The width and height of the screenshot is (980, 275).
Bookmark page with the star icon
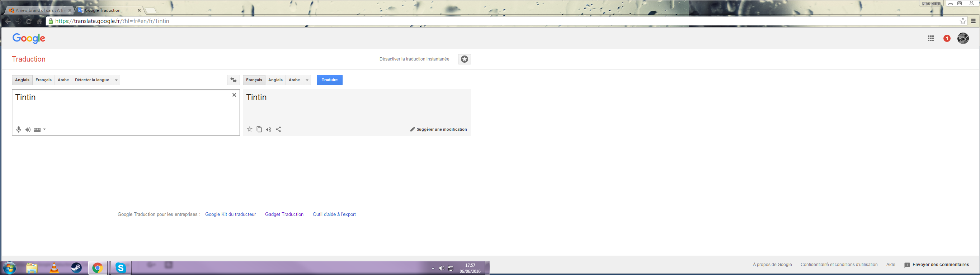point(962,21)
